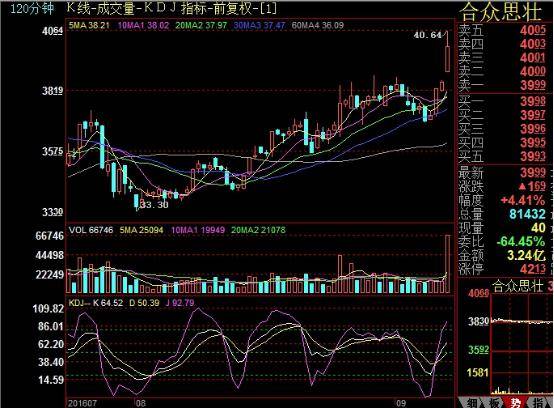Switch to the 细 tab
Viewport: 554px width, 408px height.
472,403
